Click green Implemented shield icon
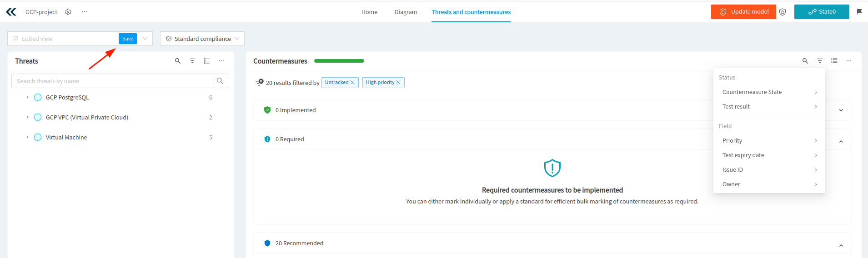The width and height of the screenshot is (868, 258). click(x=267, y=110)
